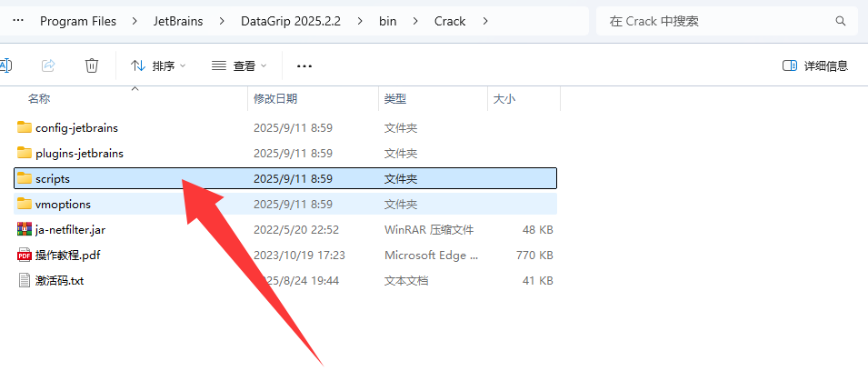Toggle the 详细信息 details pane
This screenshot has height=381, width=868.
[815, 65]
